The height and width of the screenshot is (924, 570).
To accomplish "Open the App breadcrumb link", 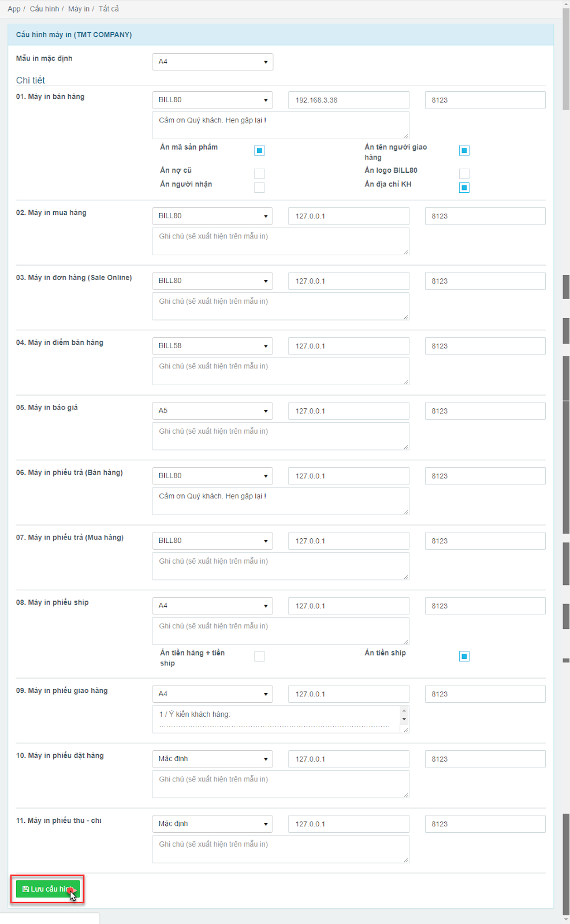I will click(x=14, y=9).
